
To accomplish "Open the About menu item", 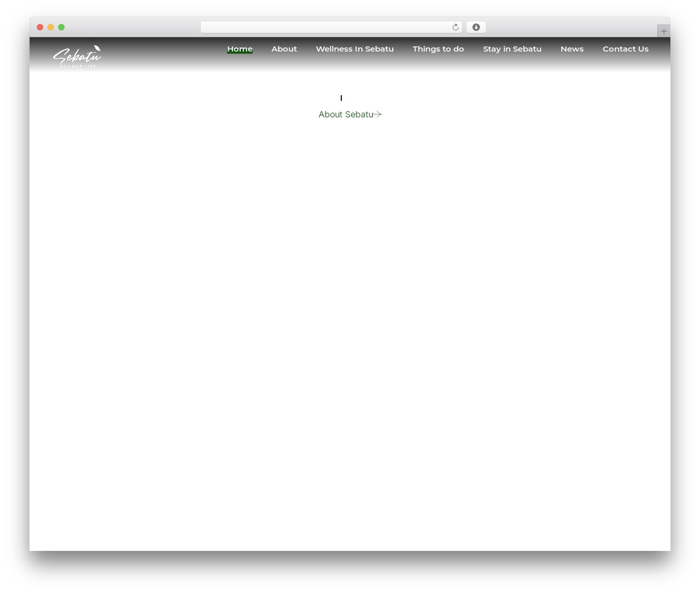I will pyautogui.click(x=284, y=49).
